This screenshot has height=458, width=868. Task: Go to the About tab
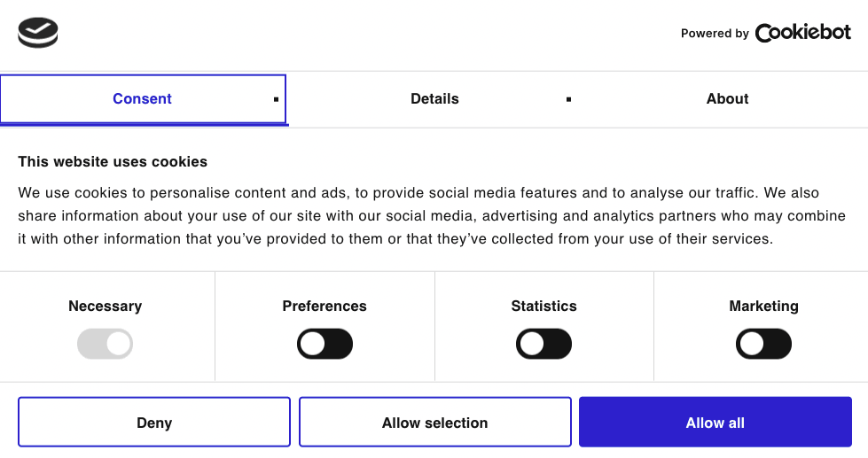(727, 98)
